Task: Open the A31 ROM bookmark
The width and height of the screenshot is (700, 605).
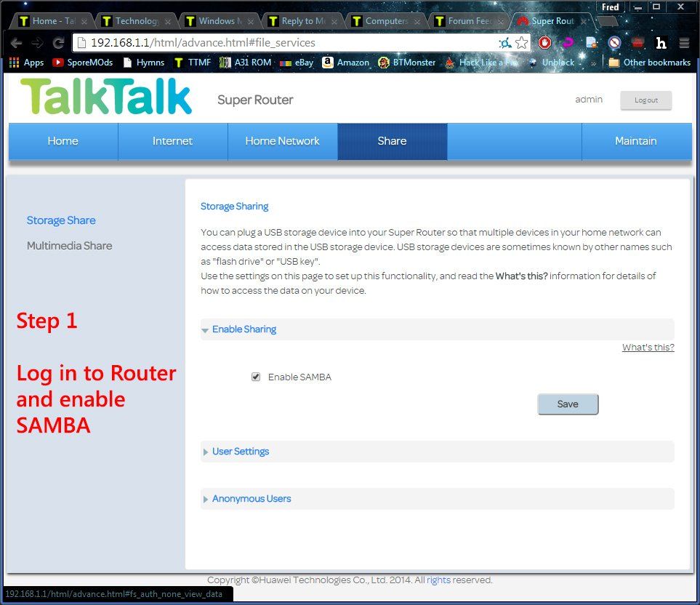Action: 246,63
